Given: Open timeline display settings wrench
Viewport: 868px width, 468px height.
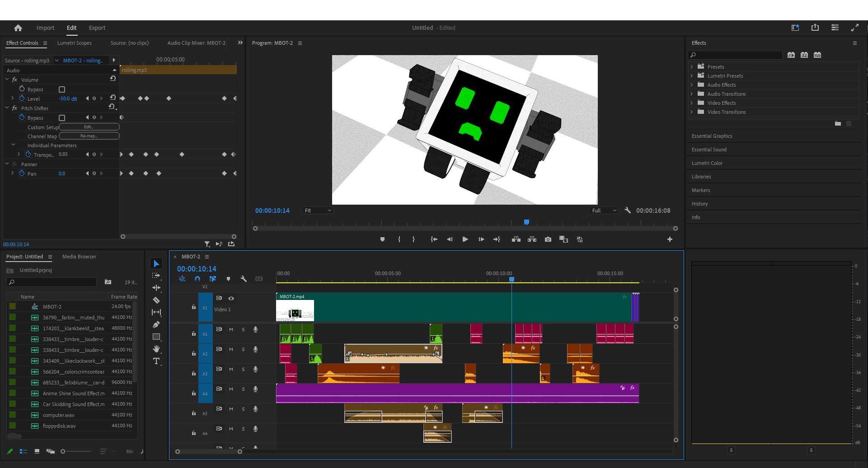Looking at the screenshot, I should pos(244,279).
